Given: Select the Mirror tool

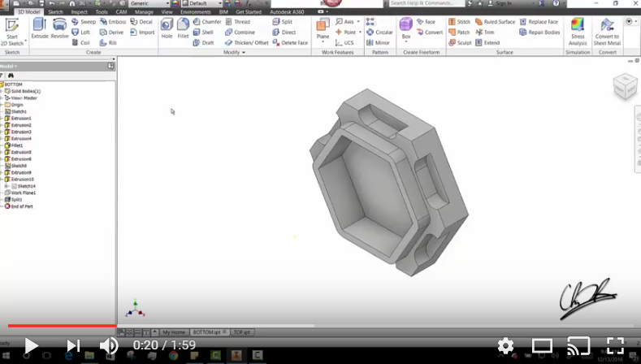Looking at the screenshot, I should coord(378,42).
